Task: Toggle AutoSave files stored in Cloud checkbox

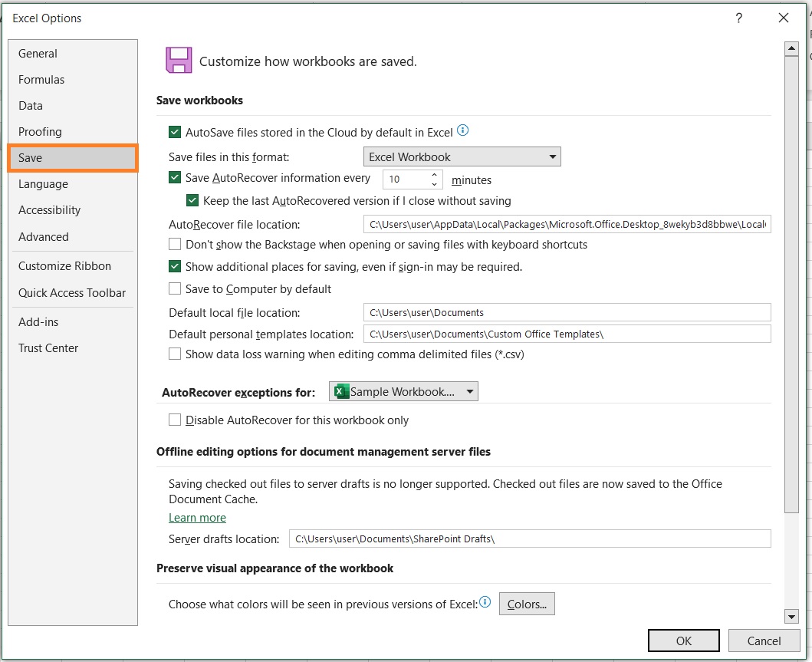Action: pos(175,132)
